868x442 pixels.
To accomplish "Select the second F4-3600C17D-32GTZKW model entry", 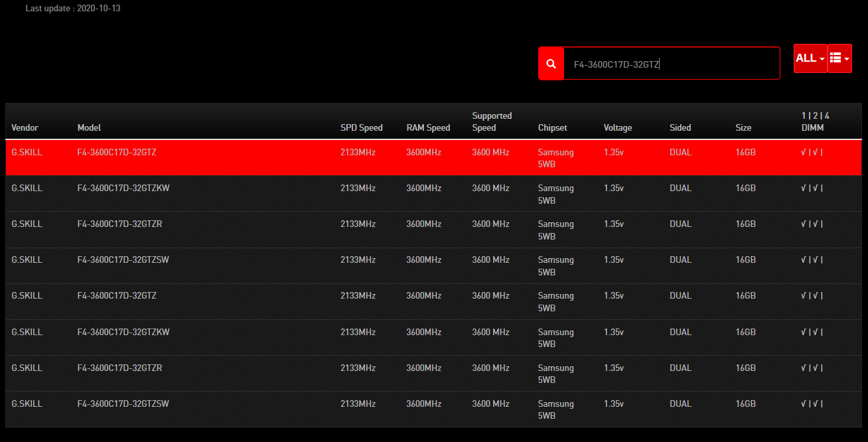I will pos(123,332).
